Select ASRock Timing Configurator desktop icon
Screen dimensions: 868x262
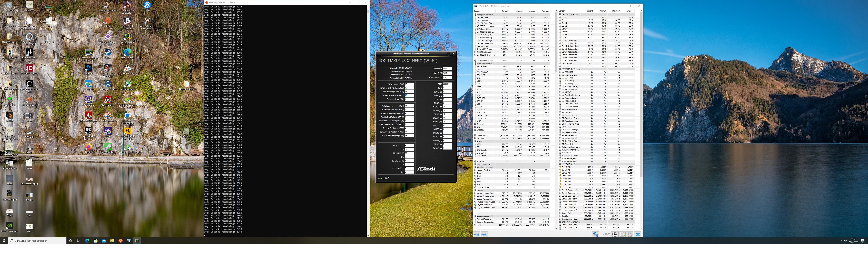pyautogui.click(x=88, y=55)
